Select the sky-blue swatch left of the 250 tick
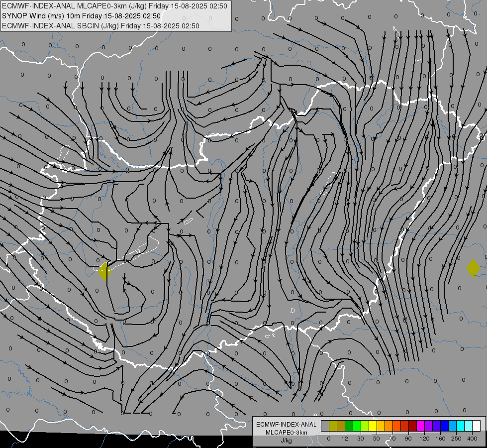Viewport: 487px width, 448px height. pos(453,426)
